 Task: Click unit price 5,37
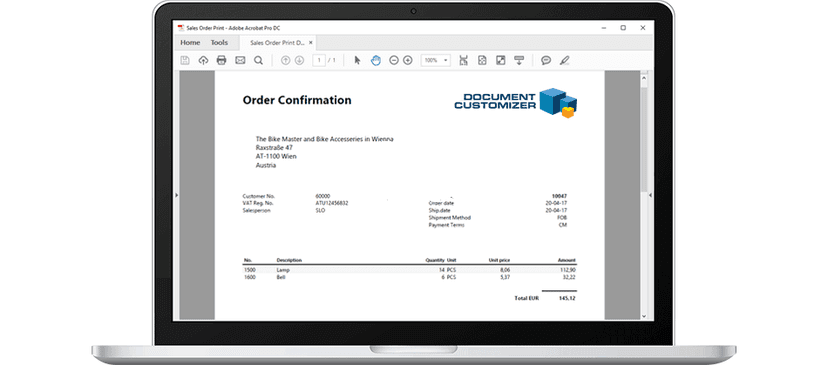pos(505,277)
